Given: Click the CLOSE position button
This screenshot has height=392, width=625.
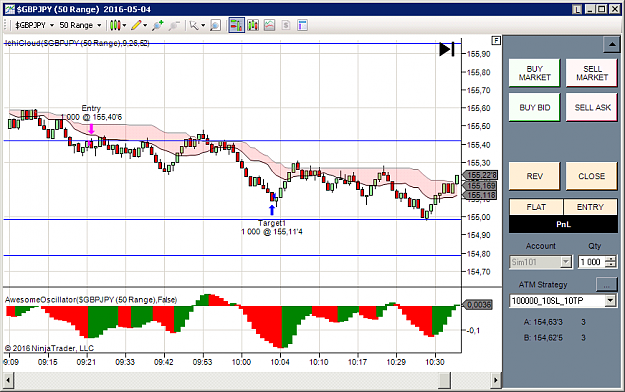Looking at the screenshot, I should (592, 176).
